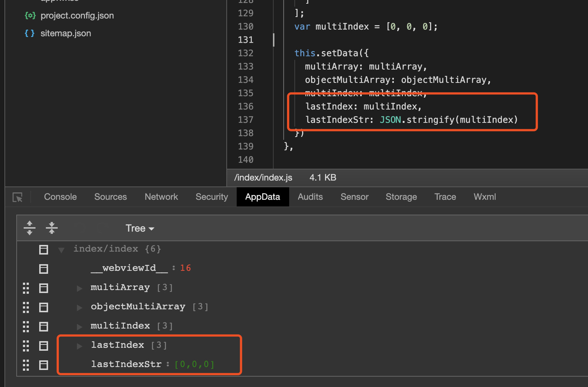Expand the objectMultiArray tree node
Image resolution: width=588 pixels, height=387 pixels.
pos(79,307)
